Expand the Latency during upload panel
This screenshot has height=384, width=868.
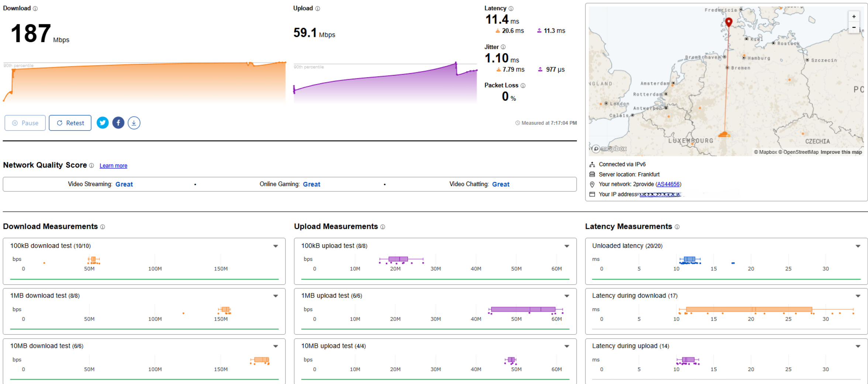pos(858,346)
